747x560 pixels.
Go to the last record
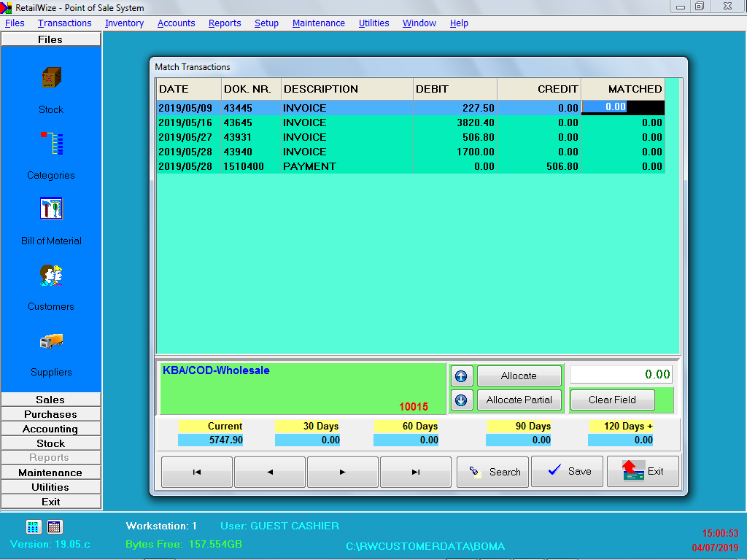pyautogui.click(x=416, y=472)
